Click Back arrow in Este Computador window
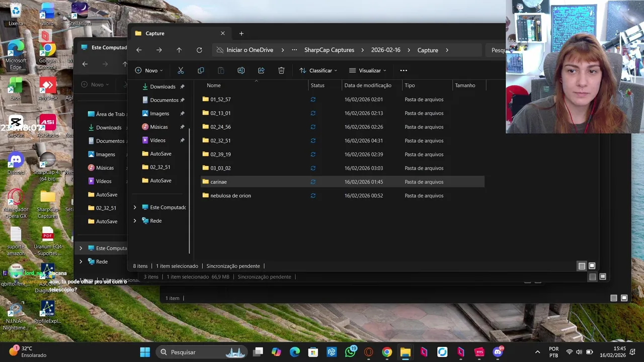The image size is (644, 362). 85,64
